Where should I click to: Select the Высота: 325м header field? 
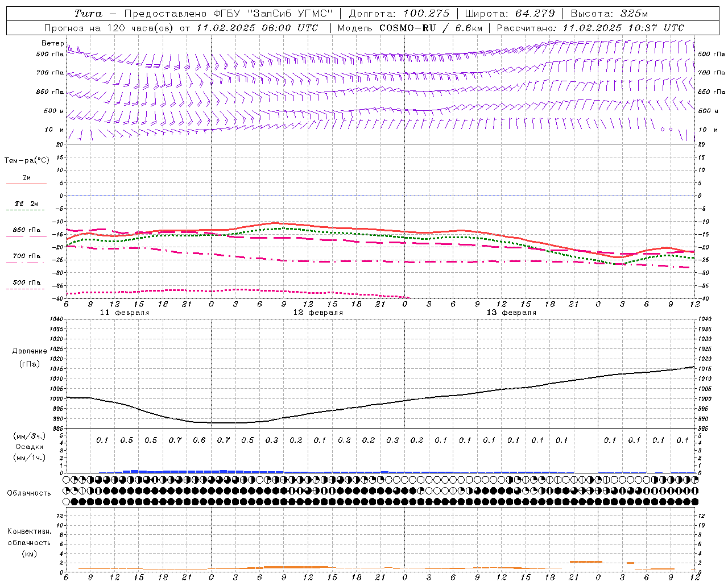(609, 14)
